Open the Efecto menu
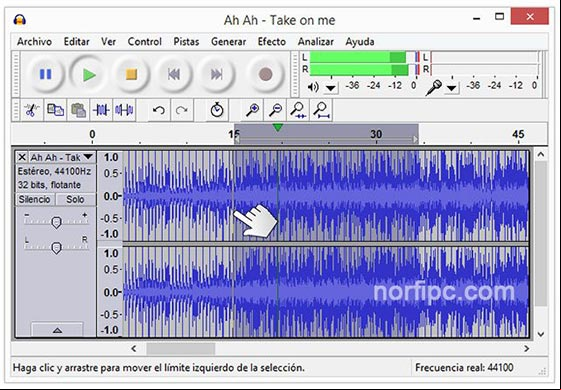 [272, 42]
